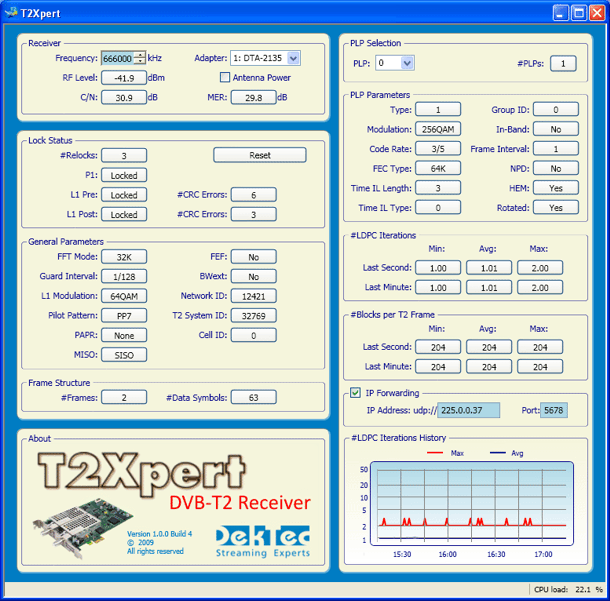Click the CPU load 22.1 % status
The image size is (610, 601).
[x=568, y=589]
